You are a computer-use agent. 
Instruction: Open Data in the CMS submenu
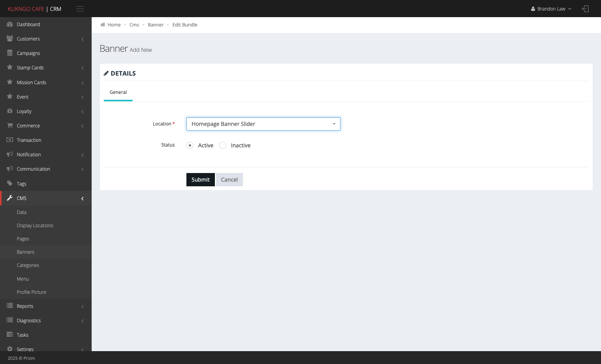[21, 212]
